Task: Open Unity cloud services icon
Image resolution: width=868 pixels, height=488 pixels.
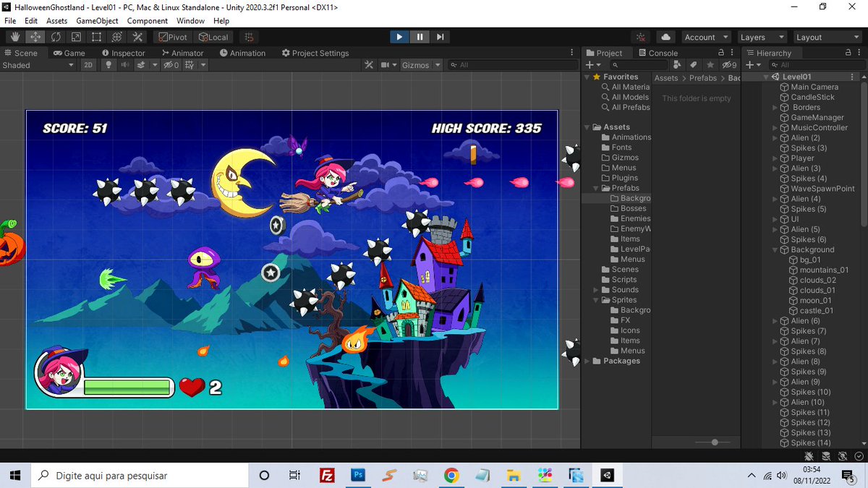Action: click(x=666, y=37)
